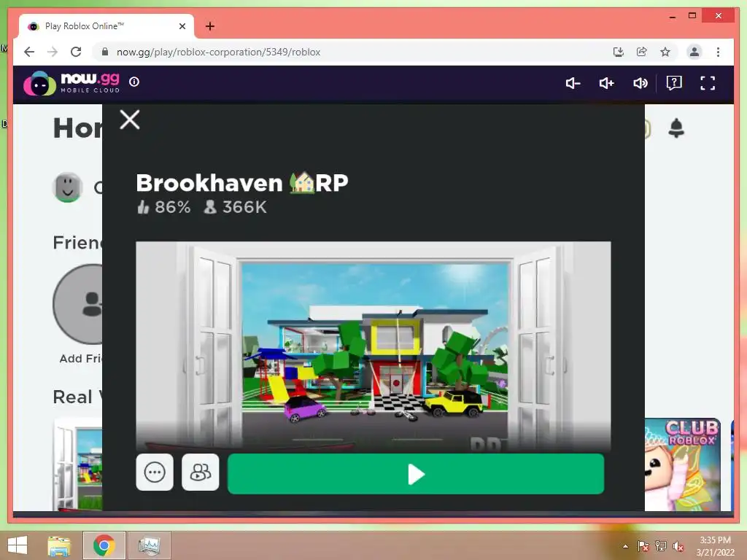747x560 pixels.
Task: Close the Play Roblox Online tab
Action: coord(182,26)
